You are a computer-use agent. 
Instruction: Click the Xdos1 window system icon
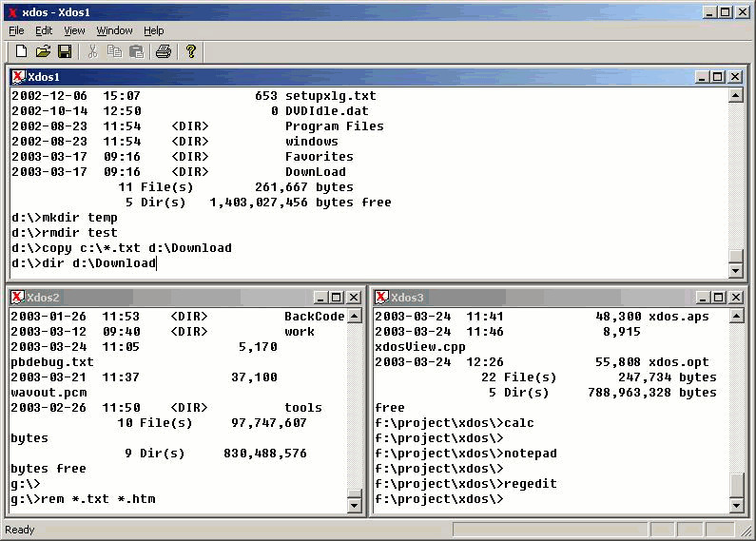18,76
